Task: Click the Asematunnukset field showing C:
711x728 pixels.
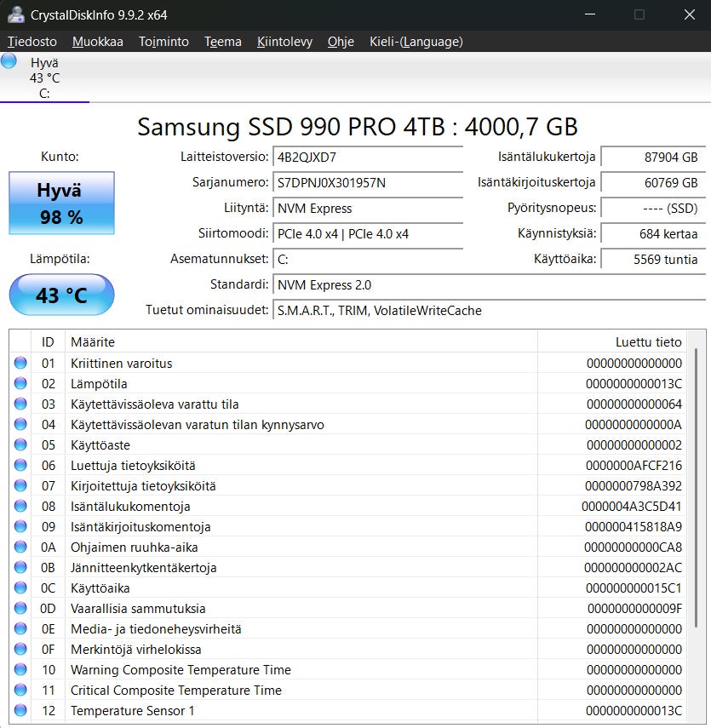Action: pos(368,259)
